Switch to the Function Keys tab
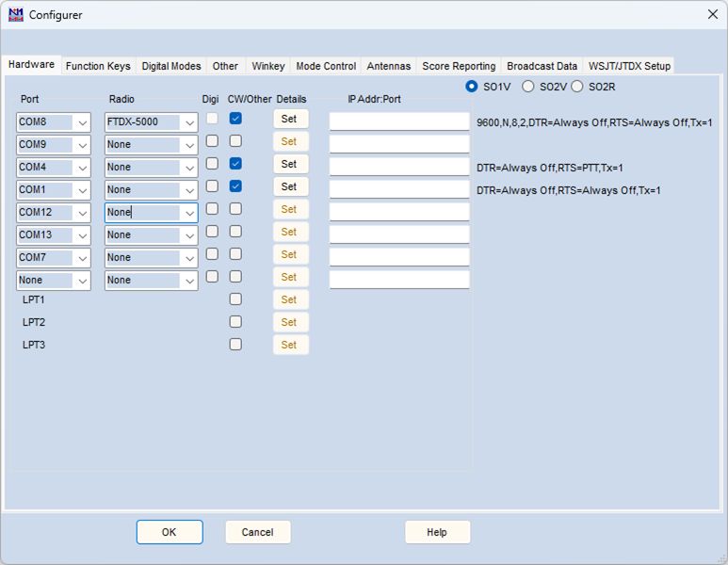The width and height of the screenshot is (728, 565). [98, 66]
